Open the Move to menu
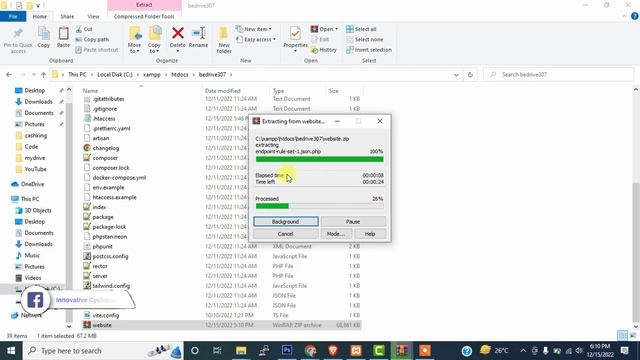Screen dimensions: 640x360 pos(134,40)
